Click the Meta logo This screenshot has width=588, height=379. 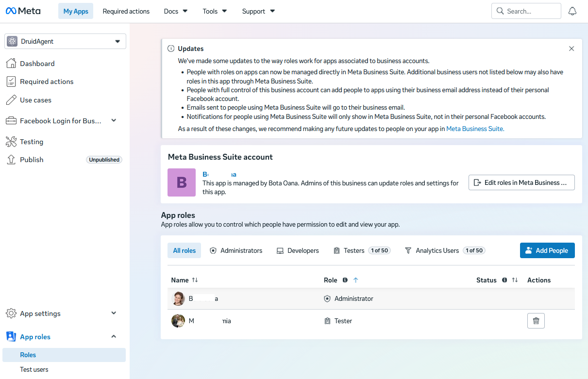23,11
